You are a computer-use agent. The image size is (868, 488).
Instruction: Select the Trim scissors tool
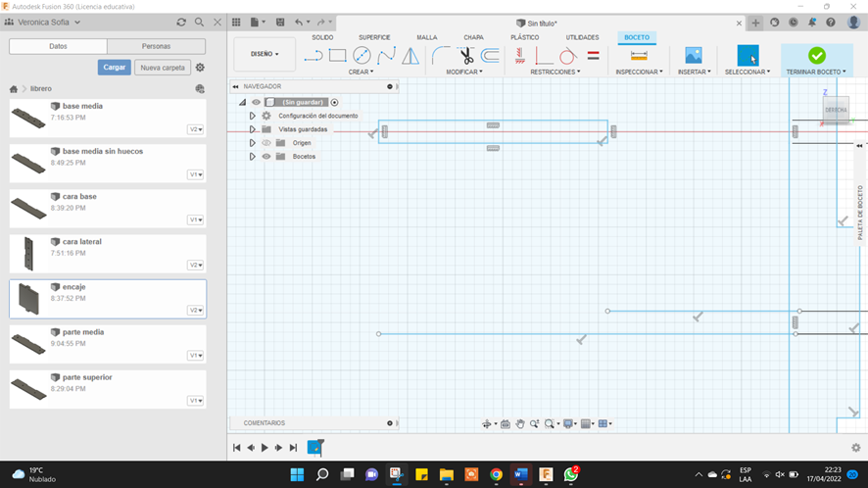point(465,56)
